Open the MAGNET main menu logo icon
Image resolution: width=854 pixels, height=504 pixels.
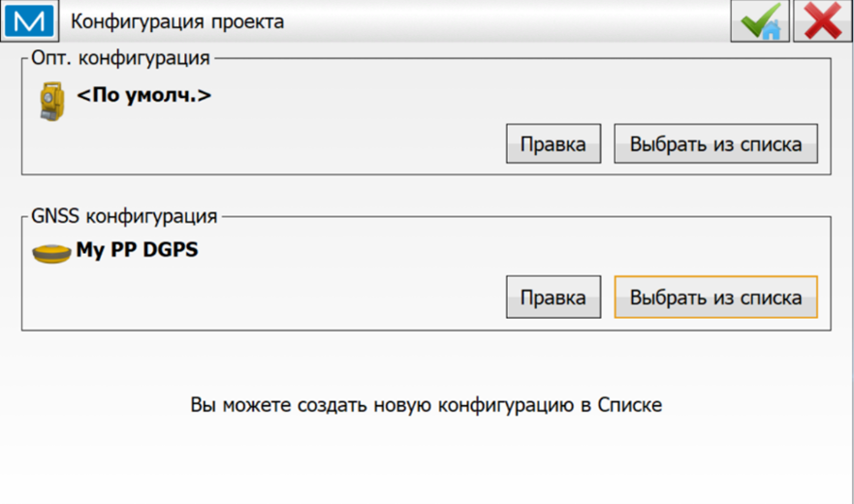coord(29,20)
